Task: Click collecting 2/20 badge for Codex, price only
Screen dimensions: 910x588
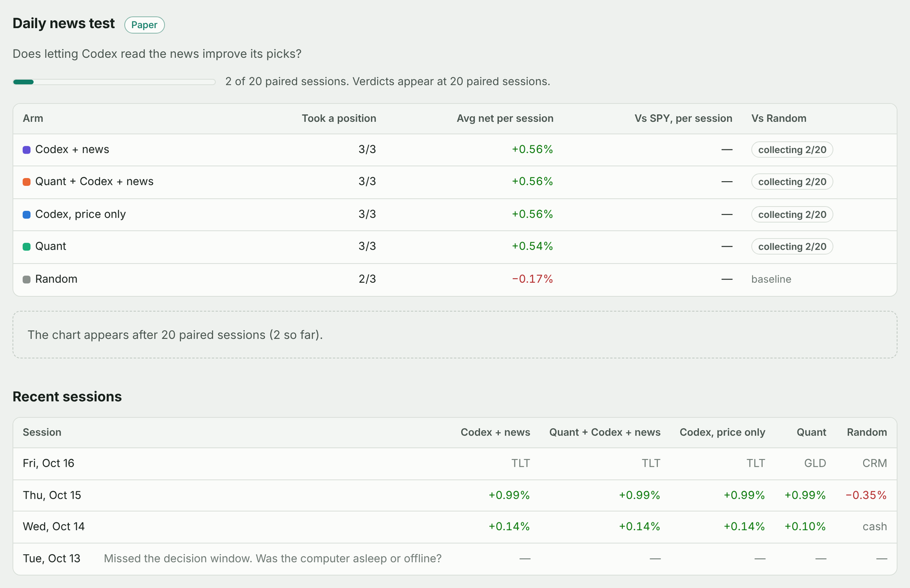Action: pos(792,215)
